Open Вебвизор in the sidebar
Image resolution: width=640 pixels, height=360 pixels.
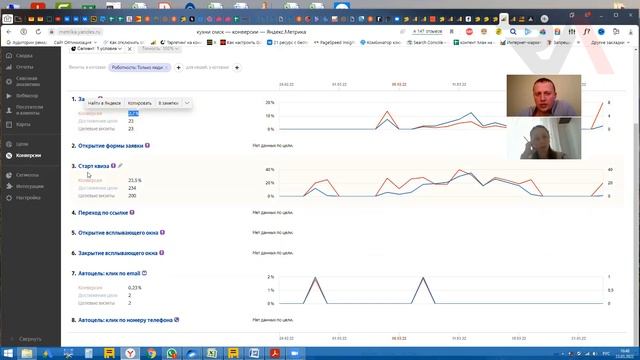[x=27, y=96]
